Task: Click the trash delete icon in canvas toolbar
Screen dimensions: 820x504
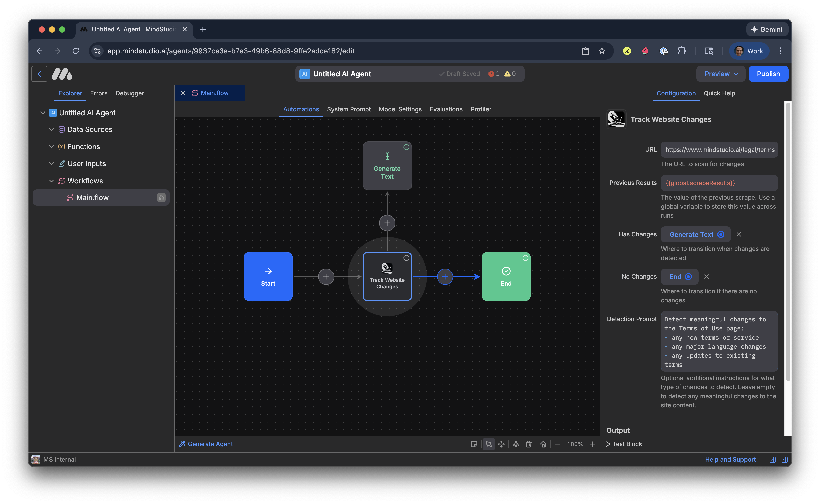Action: click(528, 444)
